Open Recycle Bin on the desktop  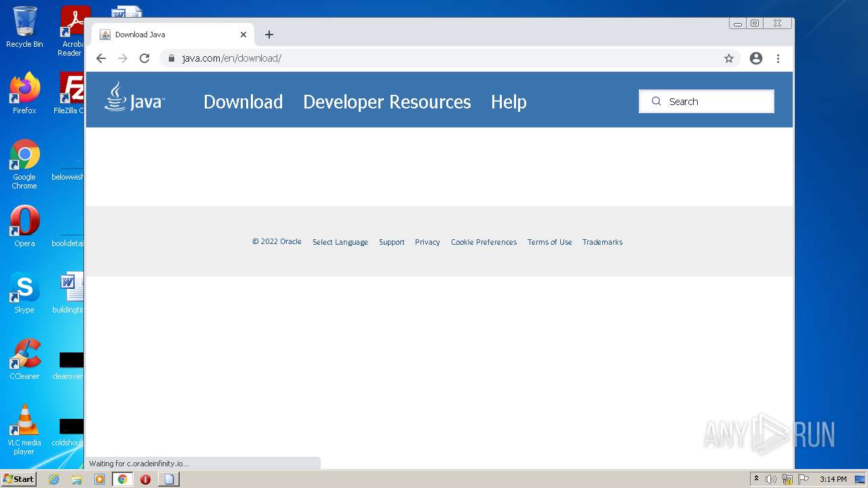point(24,27)
